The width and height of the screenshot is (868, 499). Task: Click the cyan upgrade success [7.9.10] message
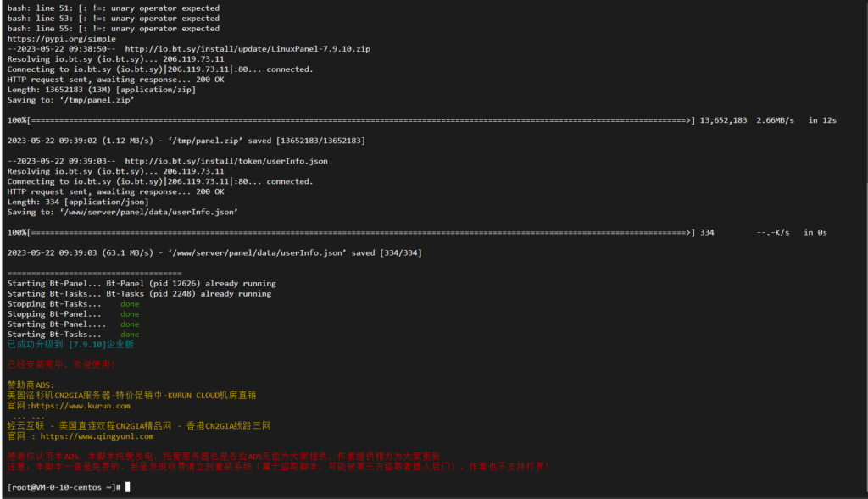click(70, 345)
